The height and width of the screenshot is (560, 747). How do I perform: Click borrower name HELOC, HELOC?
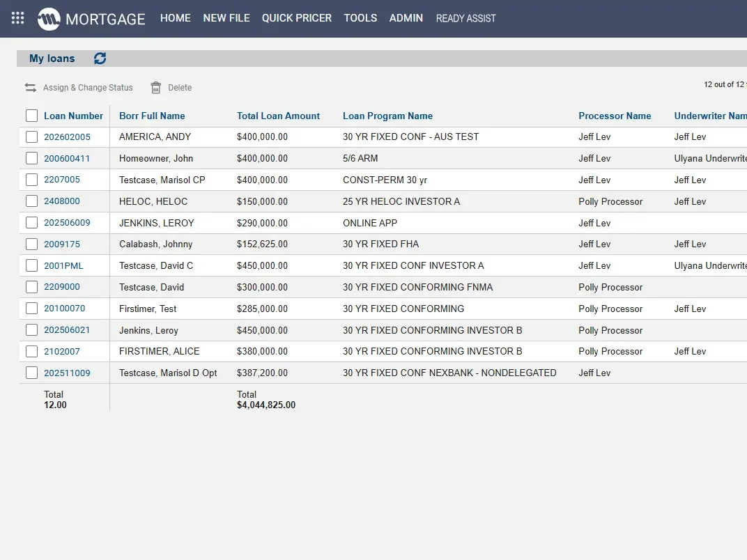coord(153,201)
